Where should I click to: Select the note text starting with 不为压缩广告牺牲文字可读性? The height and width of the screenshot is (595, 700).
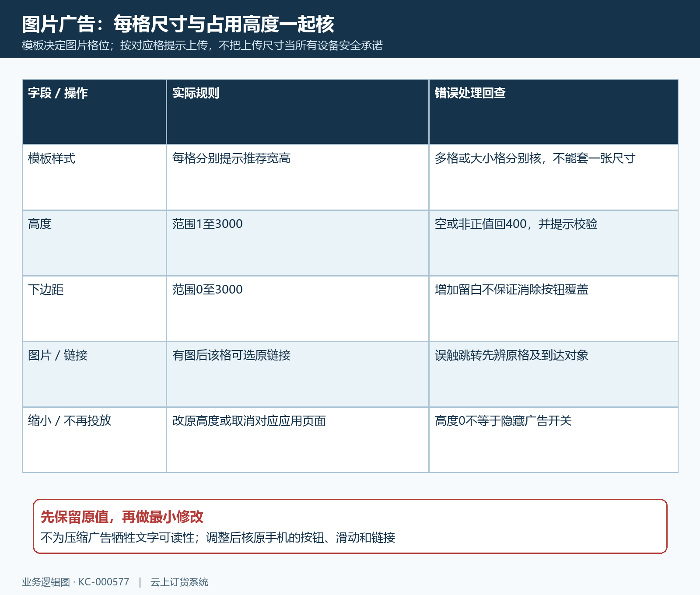(218, 537)
